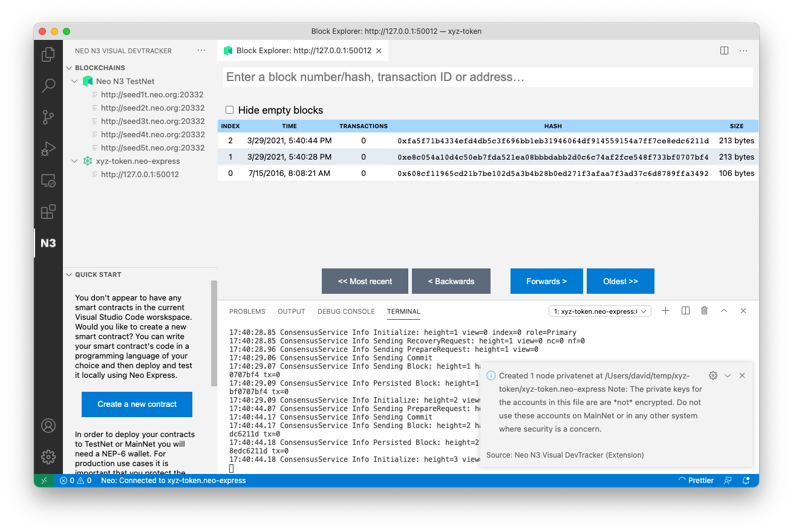Screen dimensions: 793x532
Task: Select http://seed5t.neo.org:20332 node
Action: click(x=152, y=148)
